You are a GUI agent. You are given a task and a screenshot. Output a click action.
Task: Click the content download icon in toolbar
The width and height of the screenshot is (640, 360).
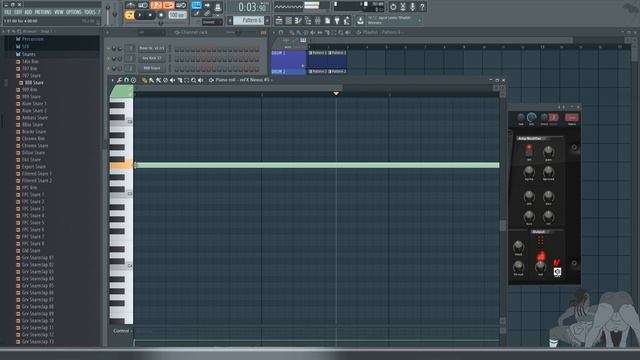click(361, 20)
